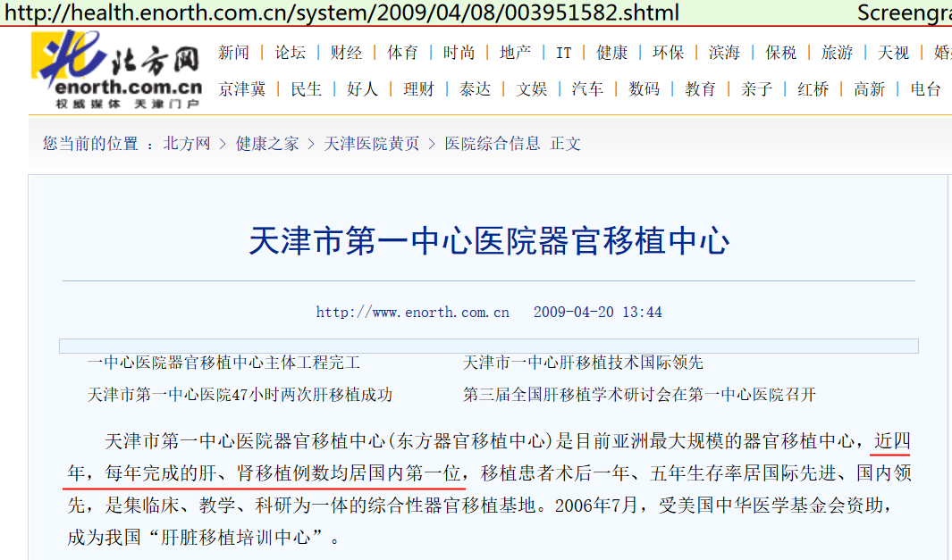Go to the 教育 section
This screenshot has width=952, height=560.
coord(700,88)
